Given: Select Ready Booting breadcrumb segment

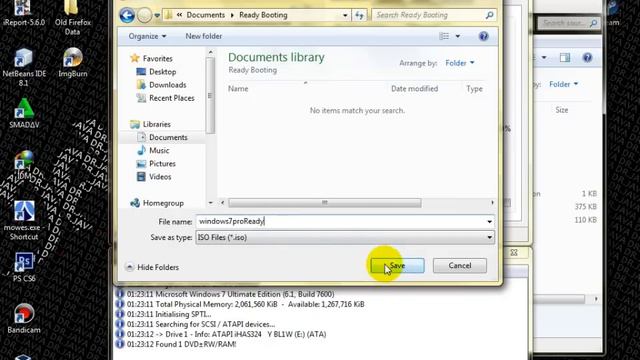Looking at the screenshot, I should coord(263,15).
